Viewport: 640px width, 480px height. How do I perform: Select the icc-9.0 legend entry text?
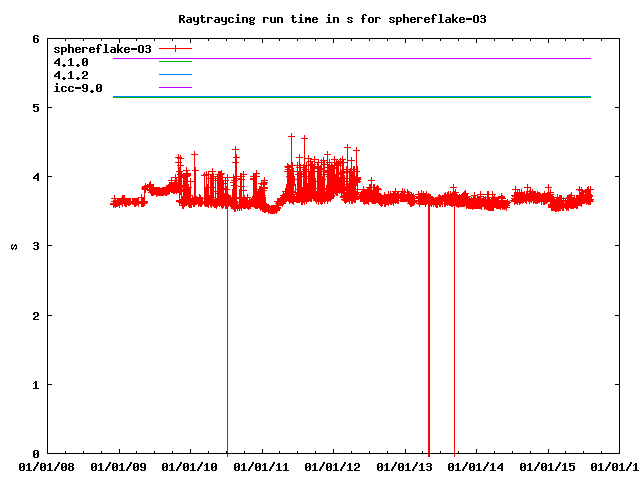pyautogui.click(x=77, y=88)
